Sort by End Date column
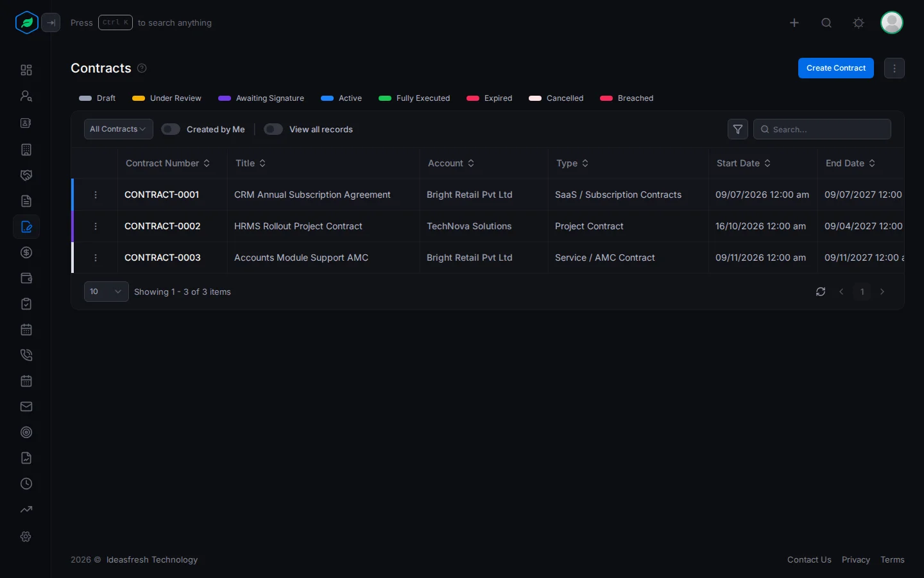This screenshot has height=578, width=924. [x=851, y=163]
